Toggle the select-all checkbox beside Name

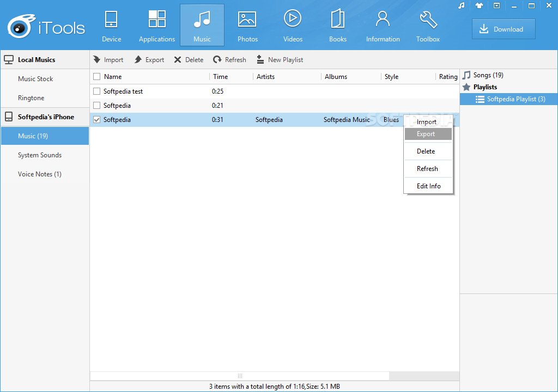97,76
